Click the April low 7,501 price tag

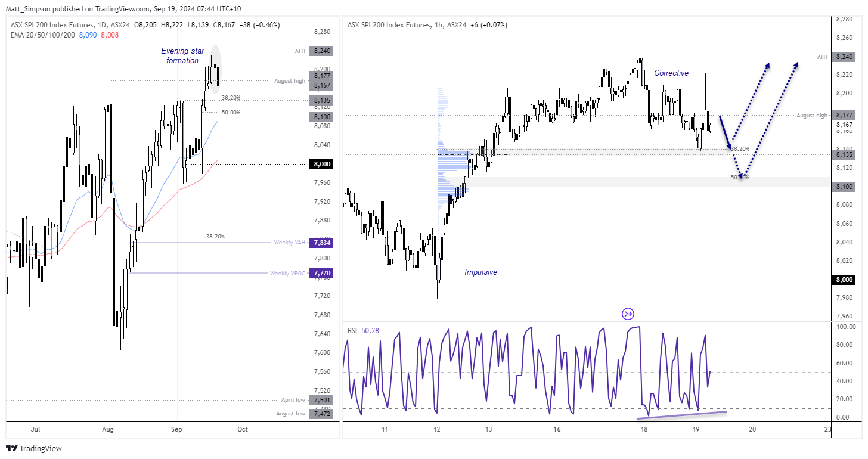323,400
